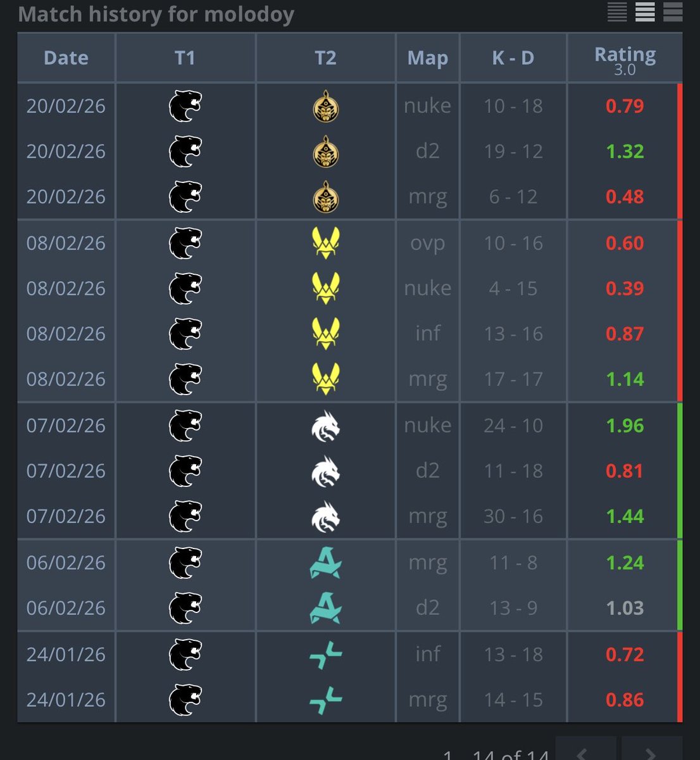Image resolution: width=700 pixels, height=760 pixels.
Task: Choose the spacious row density view icon
Action: coord(673,11)
